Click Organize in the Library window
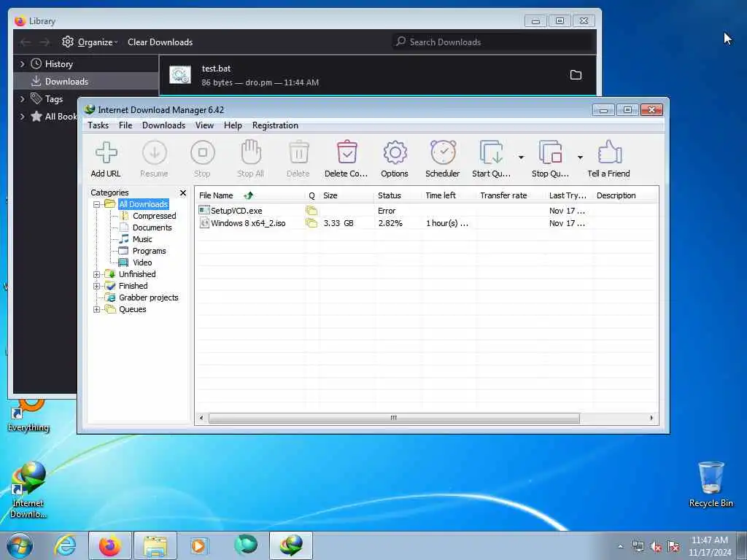Image resolution: width=747 pixels, height=560 pixels. [90, 42]
